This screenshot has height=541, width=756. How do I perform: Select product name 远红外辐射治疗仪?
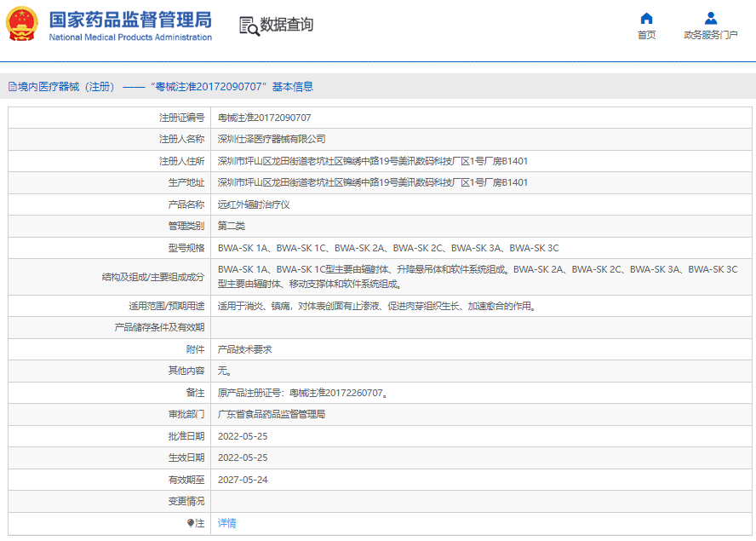254,204
